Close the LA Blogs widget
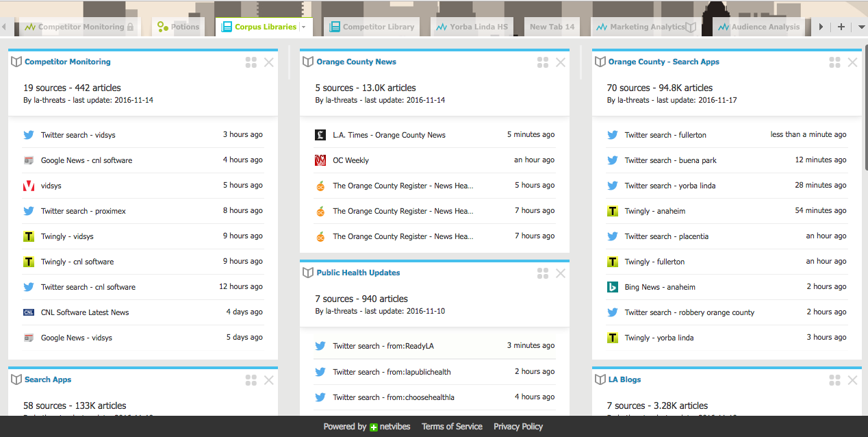The width and height of the screenshot is (868, 437). tap(852, 380)
